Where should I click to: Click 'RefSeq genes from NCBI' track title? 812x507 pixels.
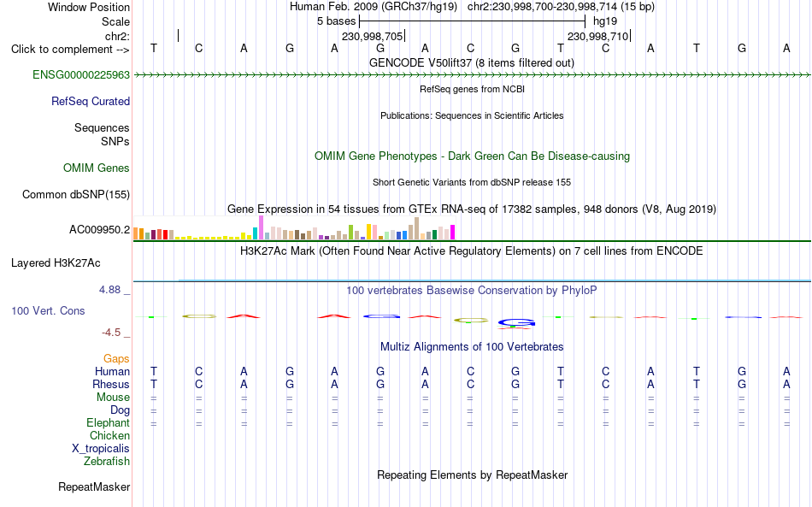pos(473,89)
